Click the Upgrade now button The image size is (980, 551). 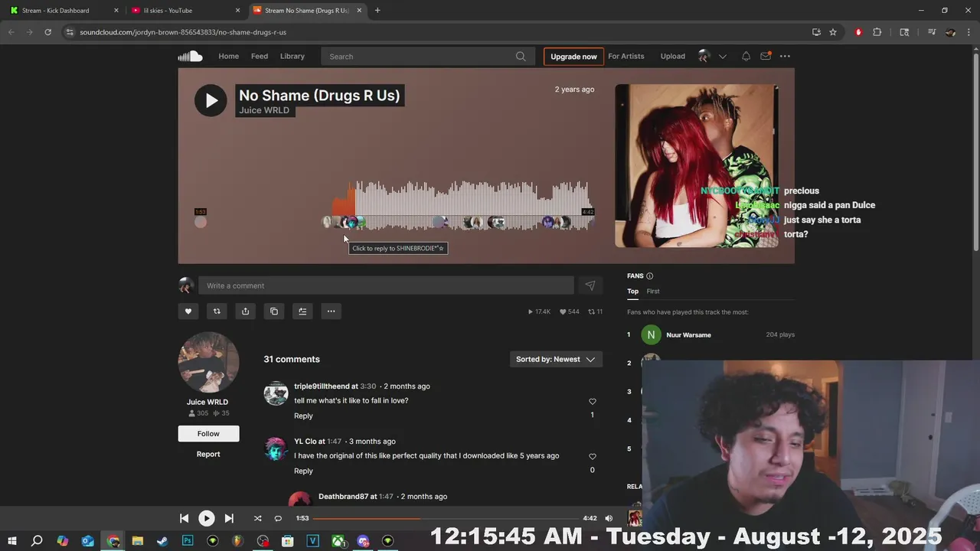[x=573, y=57]
